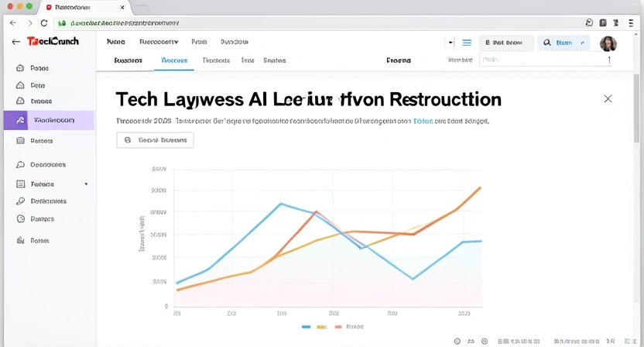Click the hamburger list icon in the header
The height and width of the screenshot is (347, 644).
pos(467,43)
